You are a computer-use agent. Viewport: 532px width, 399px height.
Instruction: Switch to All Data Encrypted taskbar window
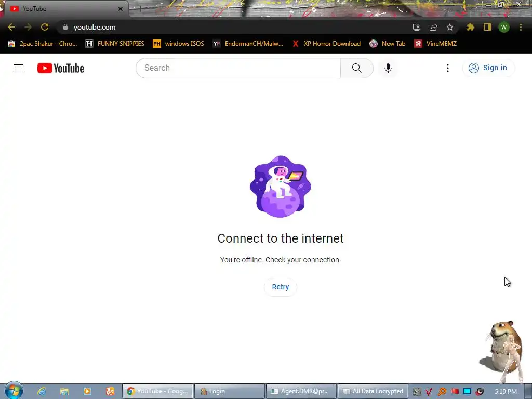373,391
